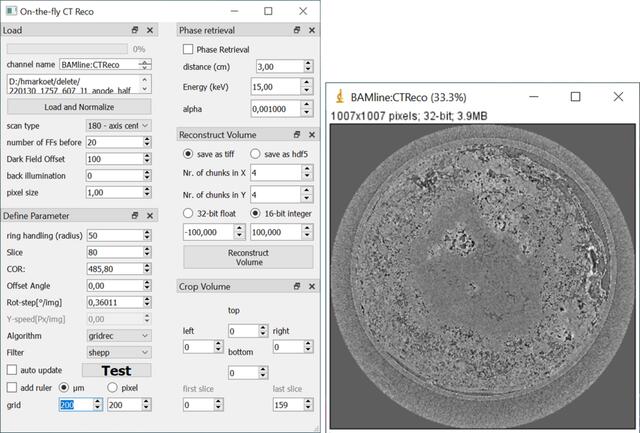The width and height of the screenshot is (640, 433).
Task: Click the Test button
Action: [x=116, y=370]
